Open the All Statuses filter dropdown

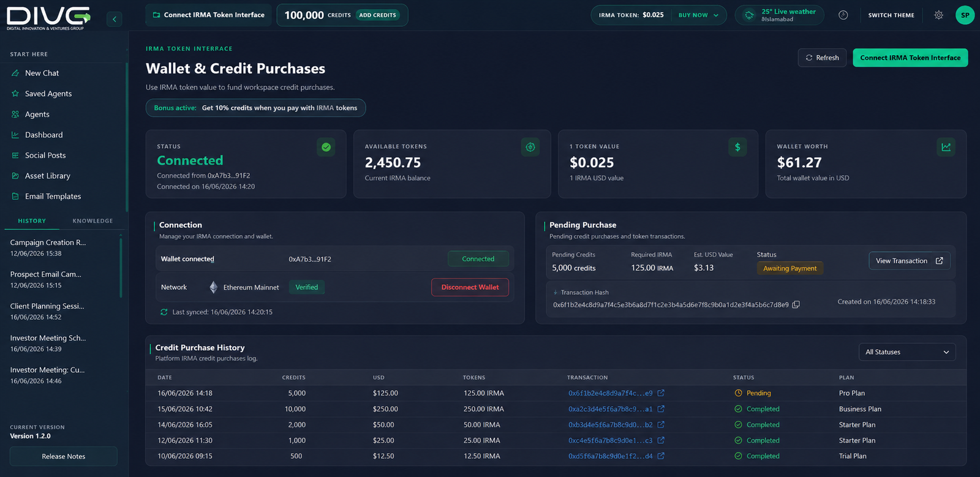(907, 352)
